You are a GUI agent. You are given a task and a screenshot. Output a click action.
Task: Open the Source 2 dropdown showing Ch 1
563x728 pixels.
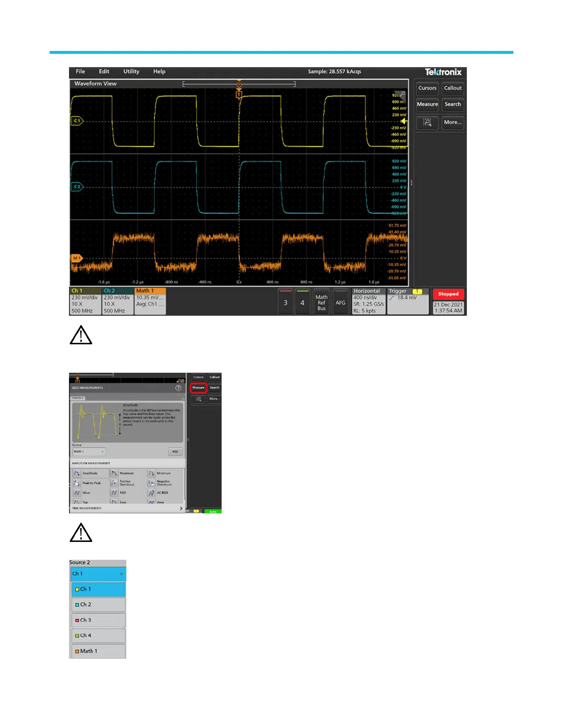point(98,574)
